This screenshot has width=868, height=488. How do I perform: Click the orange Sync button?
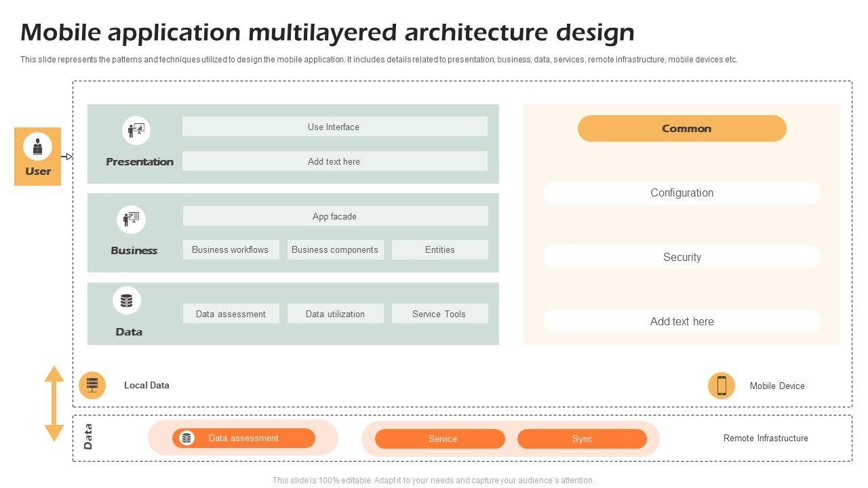[582, 439]
